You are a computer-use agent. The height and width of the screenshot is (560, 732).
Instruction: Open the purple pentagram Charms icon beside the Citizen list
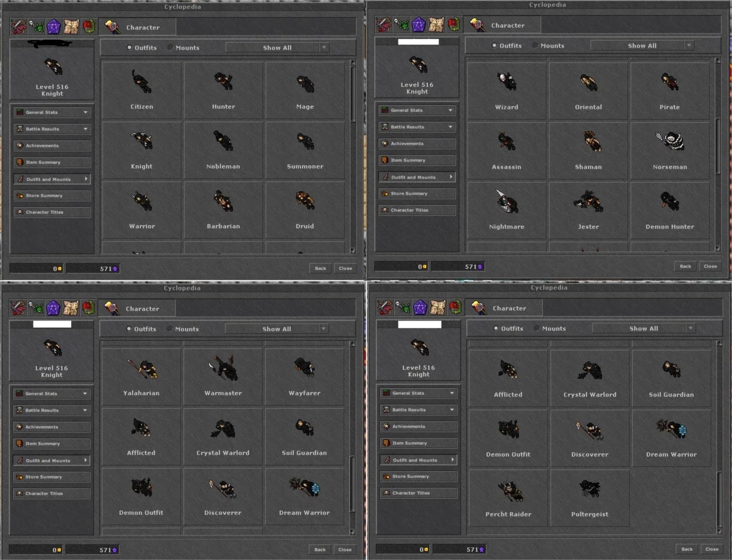click(x=53, y=27)
